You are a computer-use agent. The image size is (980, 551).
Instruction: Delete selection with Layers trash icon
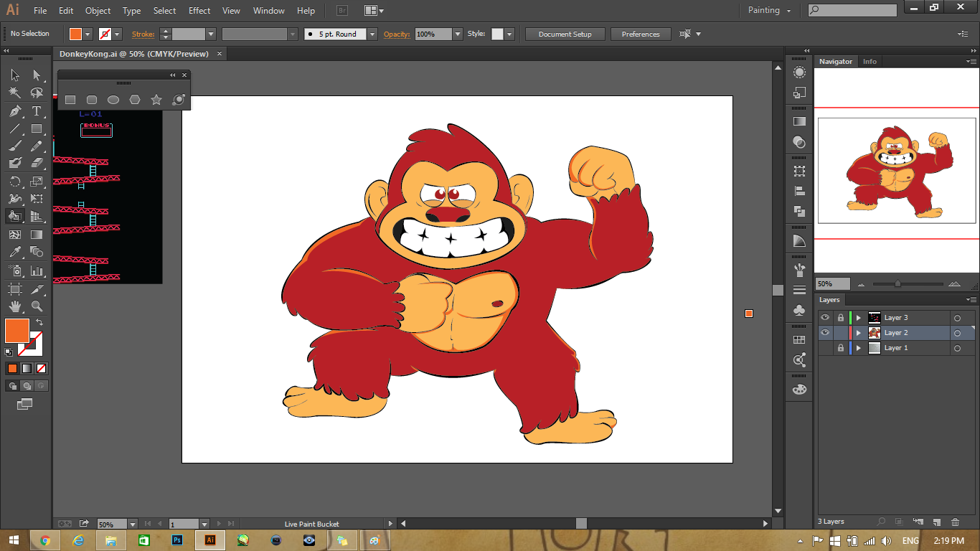(x=955, y=522)
